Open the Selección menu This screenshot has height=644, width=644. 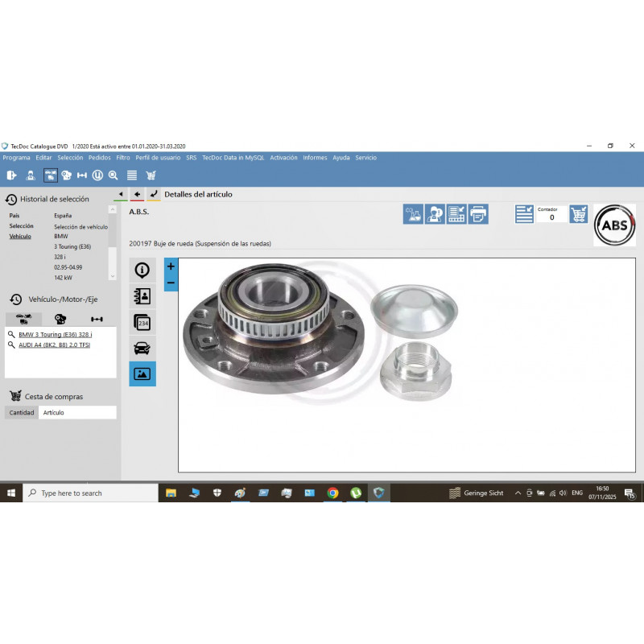click(x=70, y=158)
